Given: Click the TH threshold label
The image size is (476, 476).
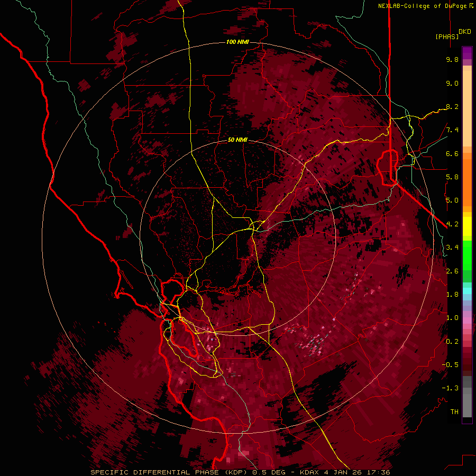Looking at the screenshot, I should (454, 412).
